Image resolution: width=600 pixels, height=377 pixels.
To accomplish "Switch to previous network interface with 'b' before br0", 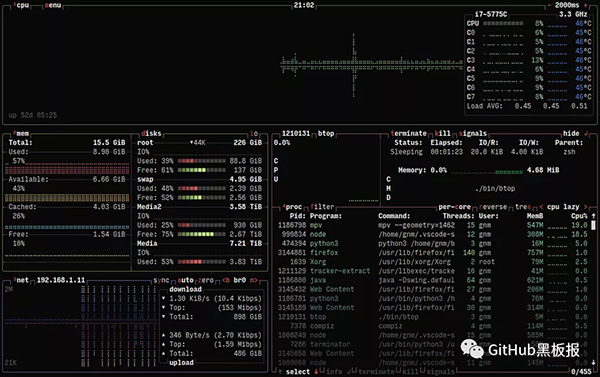I will click(226, 280).
